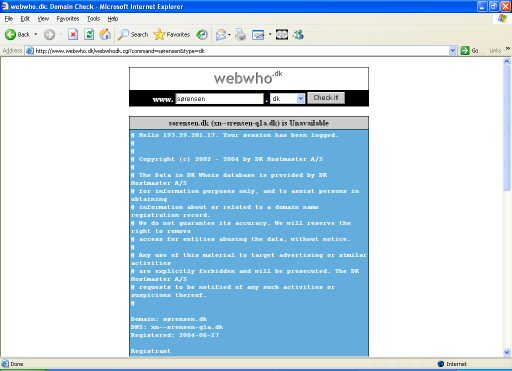Open the History toolbar icon
The image size is (512, 371).
pyautogui.click(x=202, y=34)
